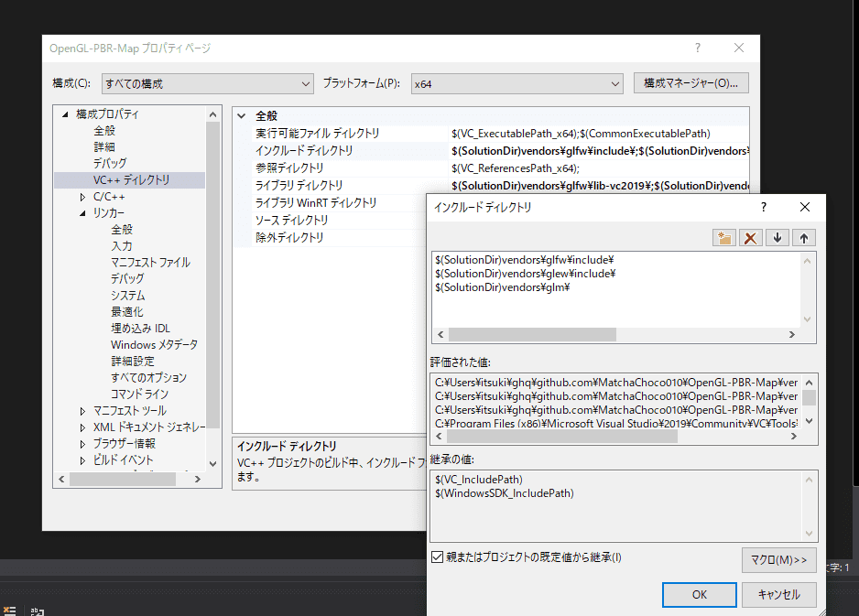Screen dimensions: 859x616
Task: Click the ? help icon in インクルード ディレクトリ dialog
Action: (x=763, y=207)
